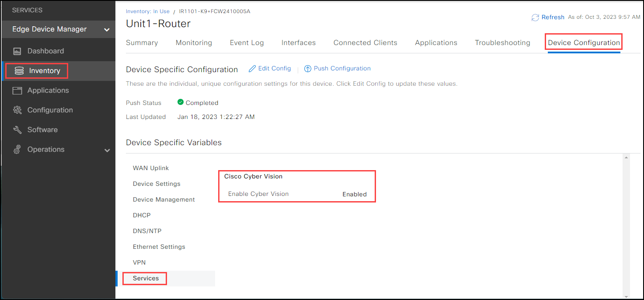This screenshot has width=644, height=300.
Task: Select VPN variables section
Action: click(139, 263)
